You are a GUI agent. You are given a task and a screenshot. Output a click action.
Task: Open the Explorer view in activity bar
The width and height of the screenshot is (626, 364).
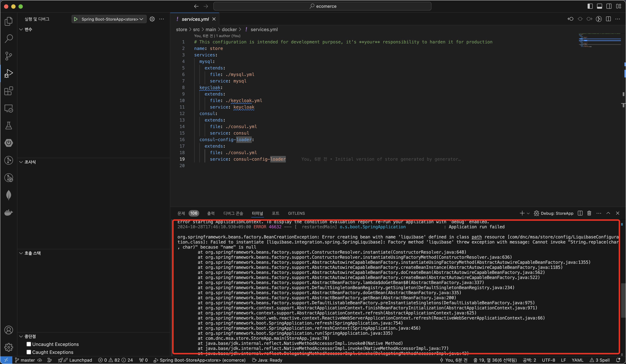click(x=9, y=21)
